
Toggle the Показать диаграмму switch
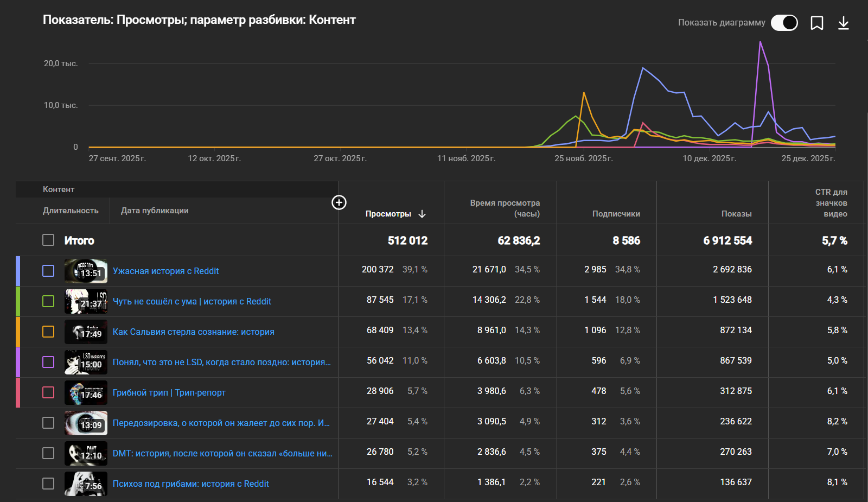click(784, 23)
